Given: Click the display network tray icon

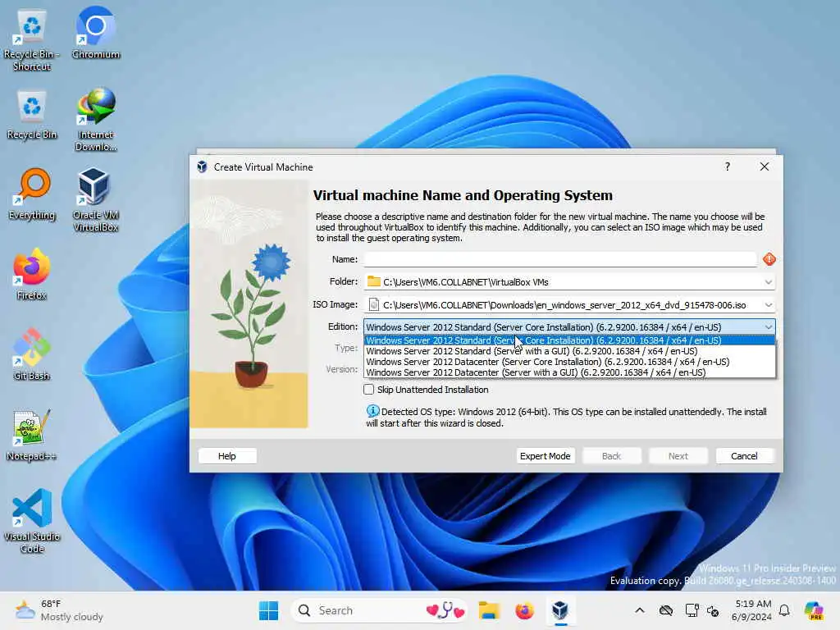Looking at the screenshot, I should coord(692,610).
